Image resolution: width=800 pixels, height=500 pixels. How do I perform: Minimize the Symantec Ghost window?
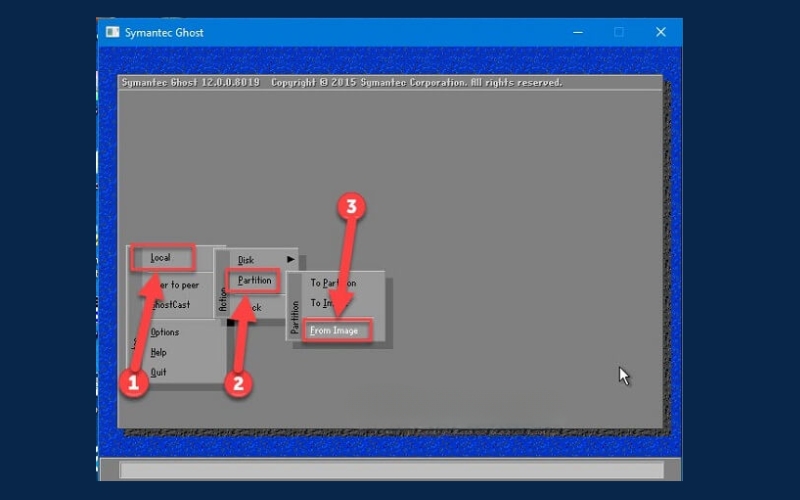(575, 32)
